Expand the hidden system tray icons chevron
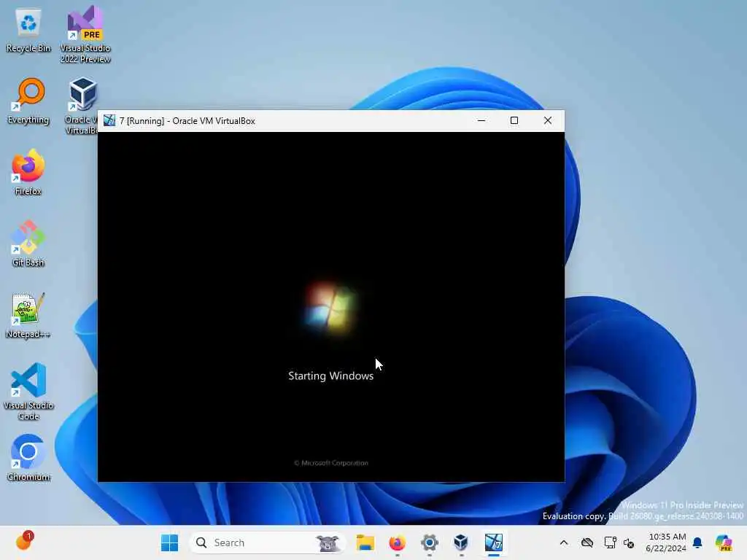 pos(564,542)
